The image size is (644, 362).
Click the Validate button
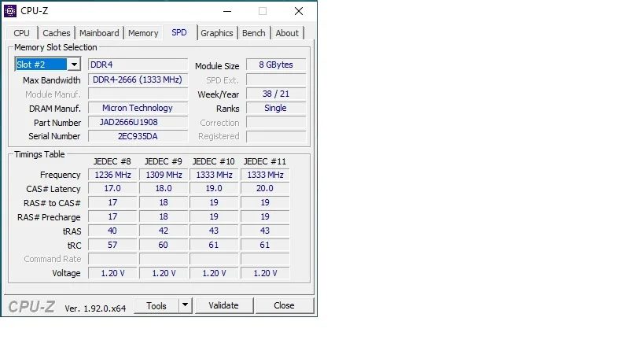[223, 305]
